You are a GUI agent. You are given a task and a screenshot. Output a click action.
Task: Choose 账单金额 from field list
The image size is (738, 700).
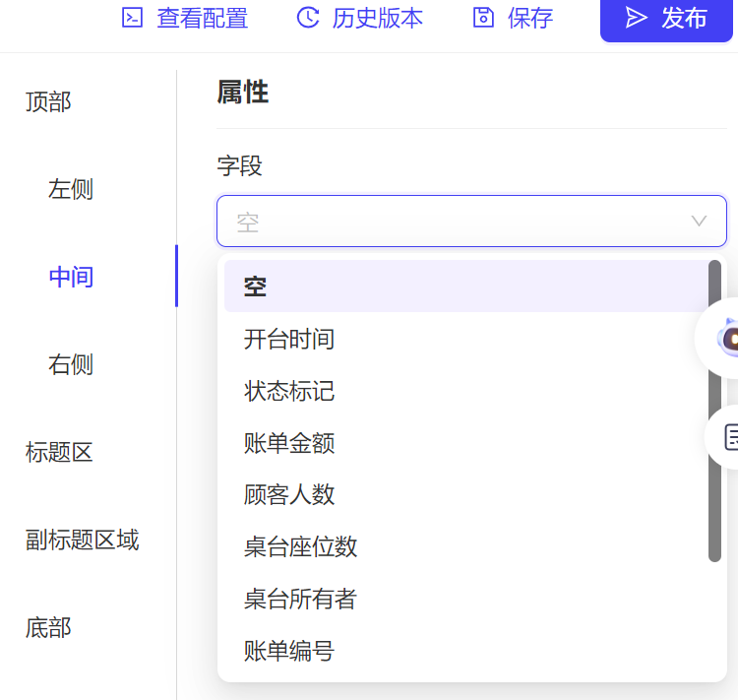[466, 442]
